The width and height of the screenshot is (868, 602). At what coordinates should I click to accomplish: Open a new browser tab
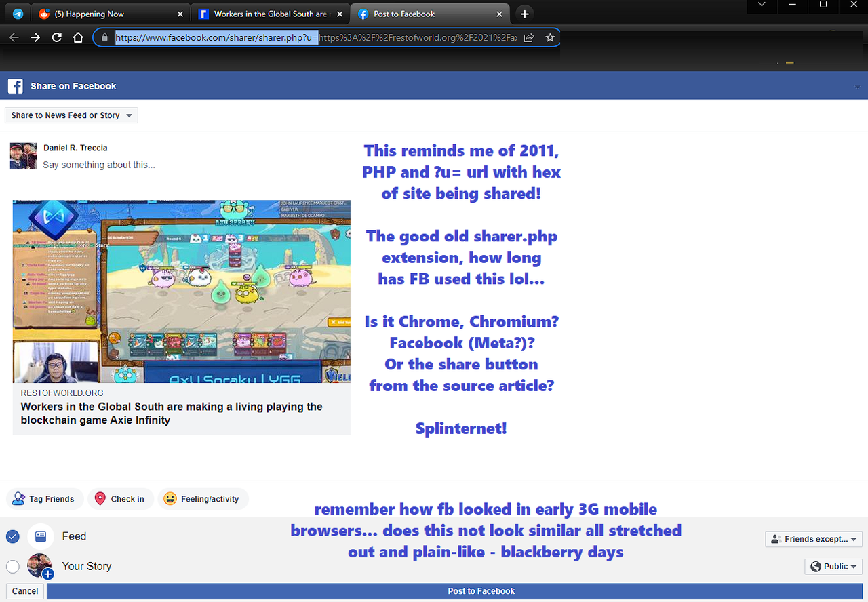tap(524, 14)
